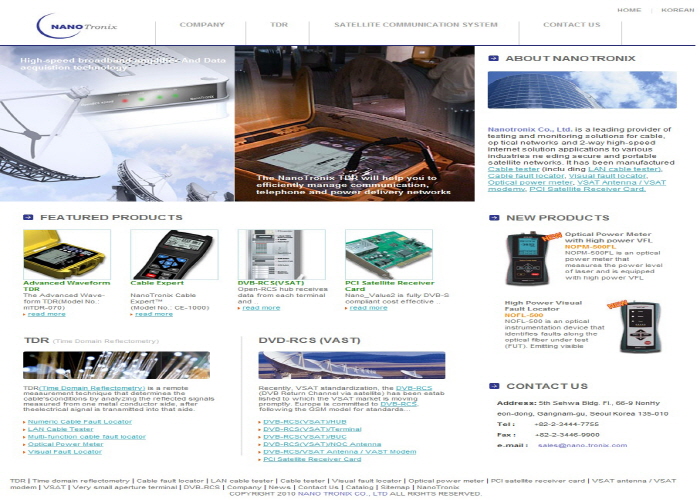Image resolution: width=700 pixels, height=500 pixels.
Task: Click Catalog in the footer
Action: (x=359, y=487)
